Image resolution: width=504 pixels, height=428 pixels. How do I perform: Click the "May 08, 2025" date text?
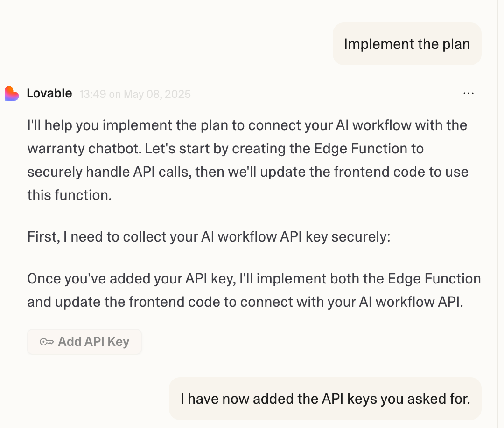tap(157, 94)
